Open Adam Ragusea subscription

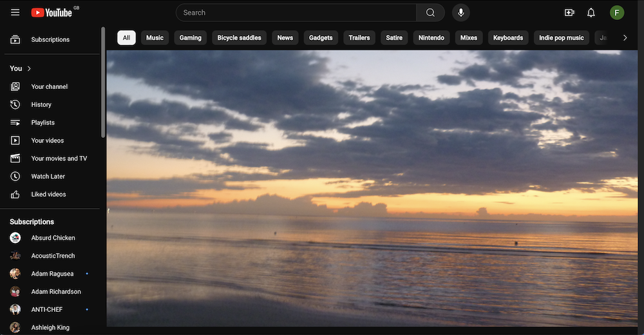[52, 274]
